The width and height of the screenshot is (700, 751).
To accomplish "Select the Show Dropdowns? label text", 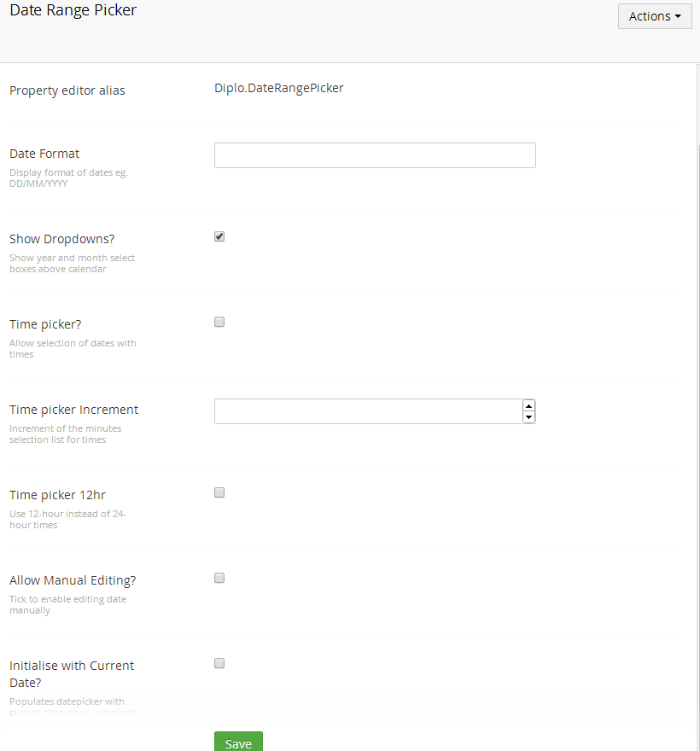I will [x=61, y=239].
